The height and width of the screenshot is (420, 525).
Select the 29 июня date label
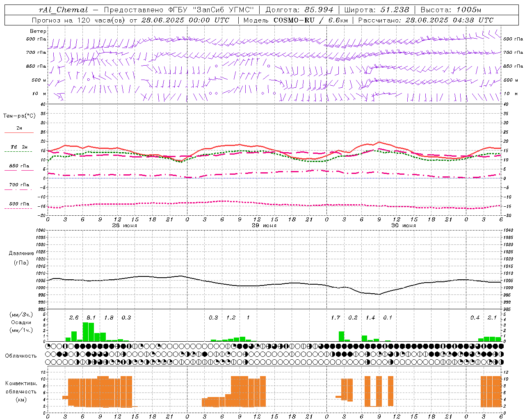(x=264, y=225)
